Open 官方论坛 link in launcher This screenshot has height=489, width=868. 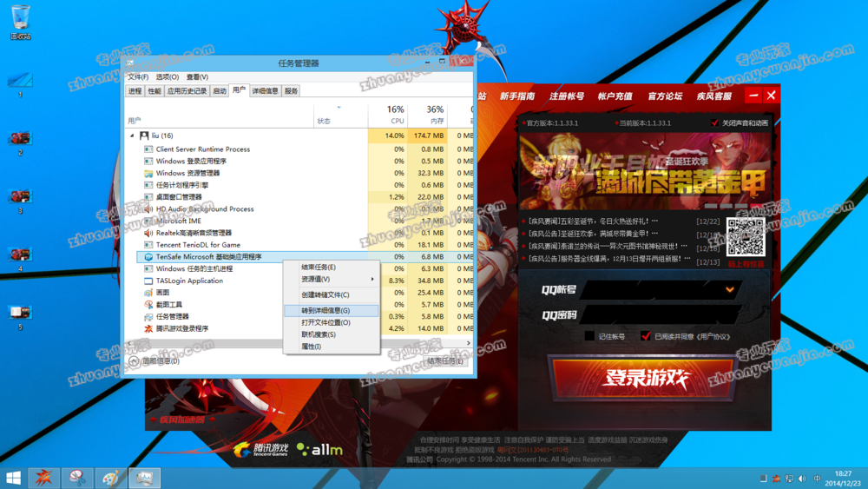pos(665,96)
